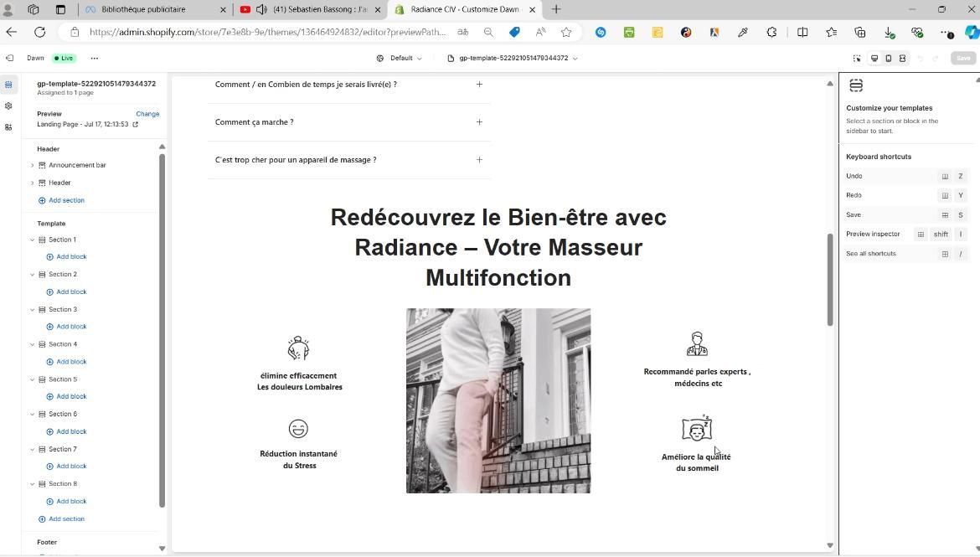
Task: Collapse Section 4 chevron
Action: (33, 344)
